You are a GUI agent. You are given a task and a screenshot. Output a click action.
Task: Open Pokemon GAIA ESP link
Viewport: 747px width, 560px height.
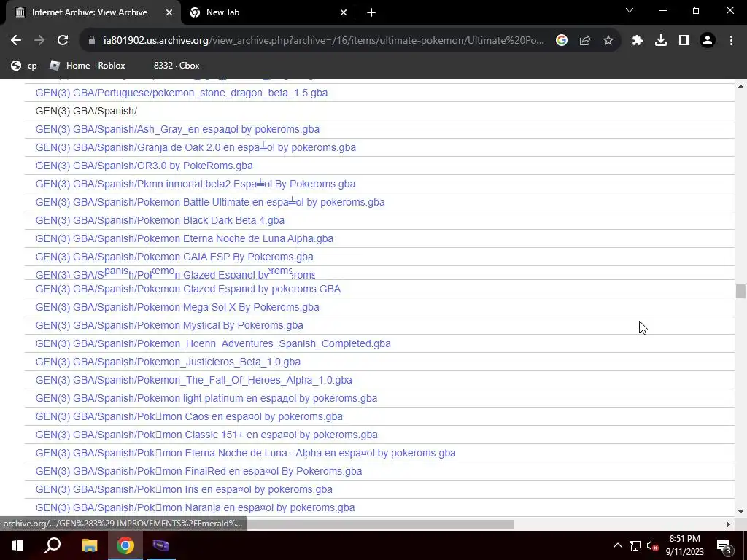[x=174, y=257]
